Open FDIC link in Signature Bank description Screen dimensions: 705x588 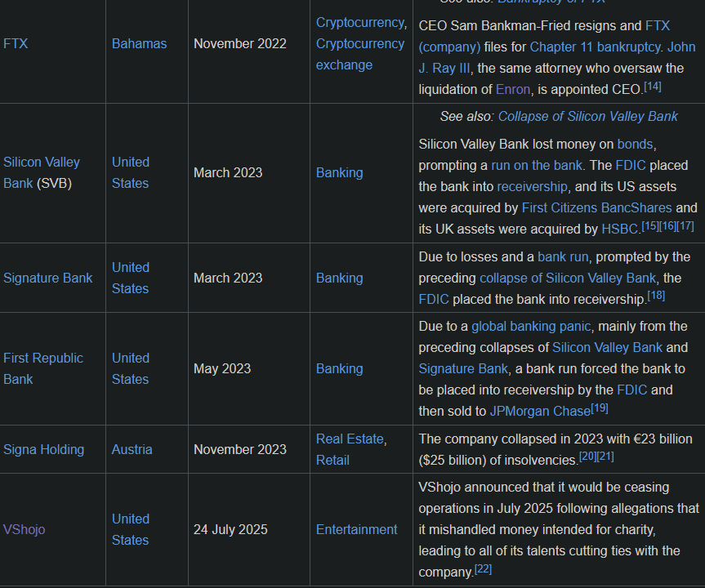[434, 300]
